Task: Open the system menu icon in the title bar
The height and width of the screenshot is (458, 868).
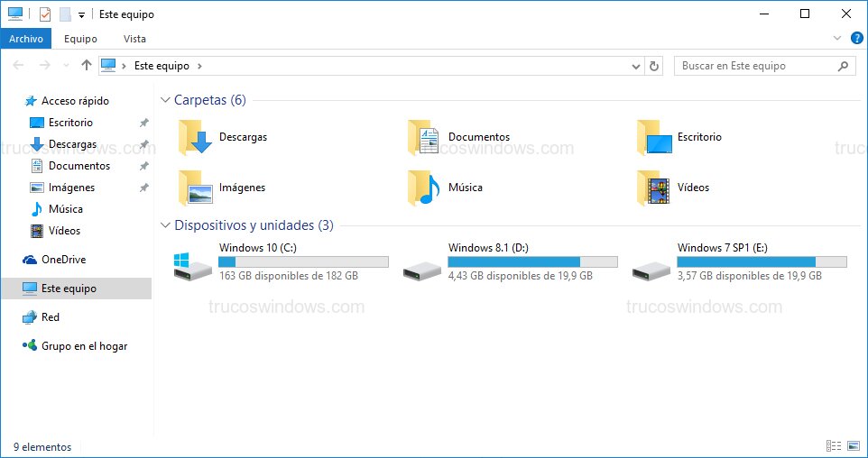Action: coord(15,14)
